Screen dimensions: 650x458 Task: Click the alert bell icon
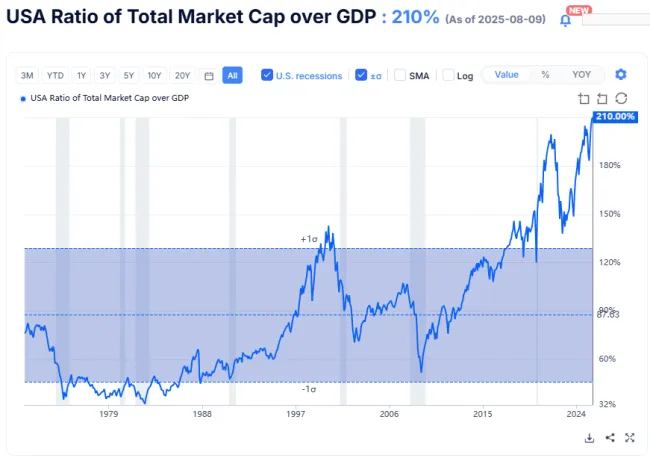click(565, 20)
